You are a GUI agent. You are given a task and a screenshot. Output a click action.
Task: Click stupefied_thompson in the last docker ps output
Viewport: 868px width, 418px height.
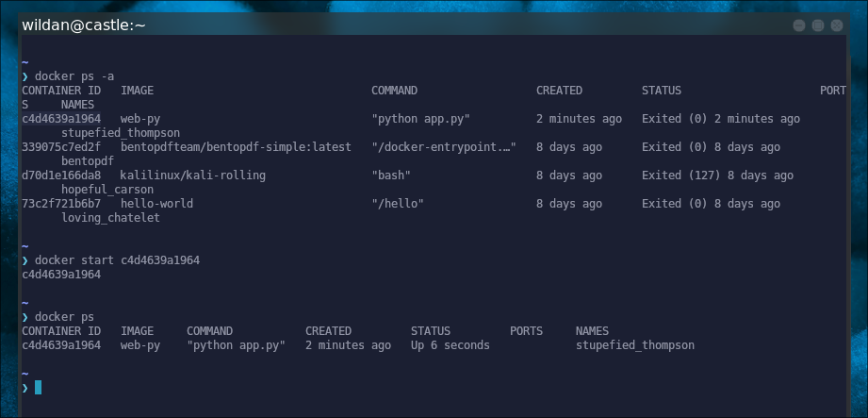click(x=634, y=345)
